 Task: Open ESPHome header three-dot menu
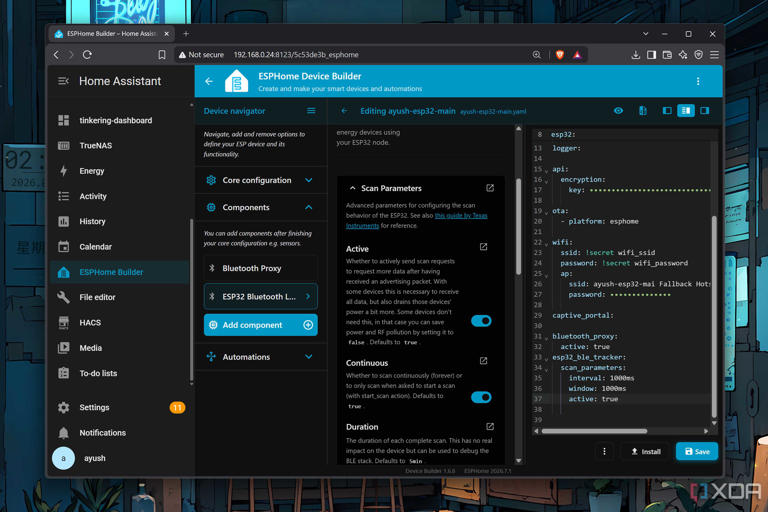coord(698,81)
